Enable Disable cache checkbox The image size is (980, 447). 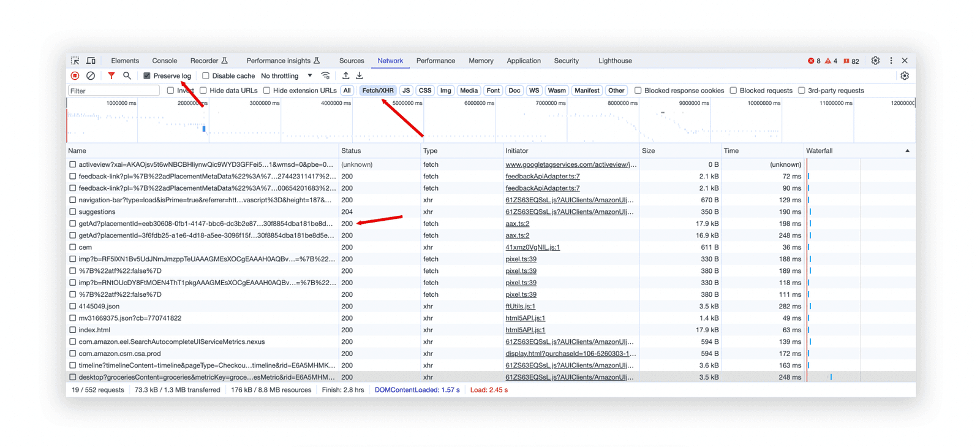(x=206, y=76)
